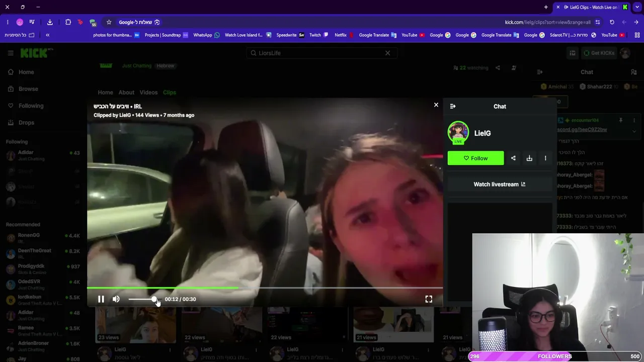Open the Twitch bookmark
Viewport: 644px width, 362px height.
(318, 35)
